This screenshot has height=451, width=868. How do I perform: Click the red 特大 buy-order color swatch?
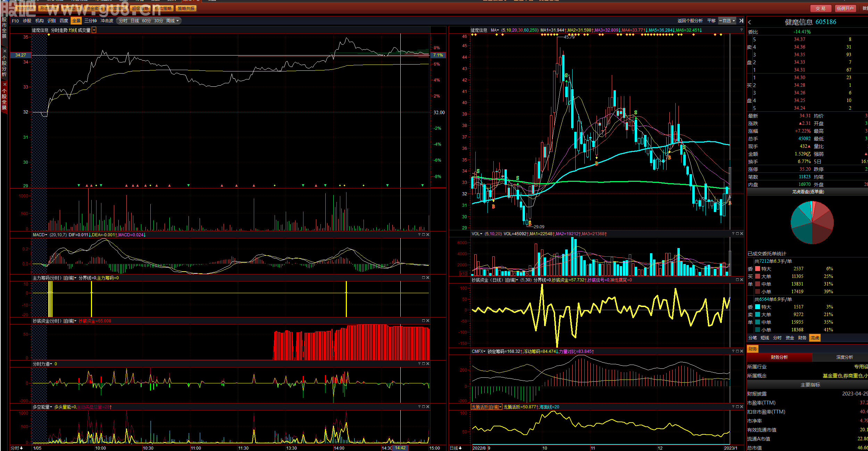click(x=758, y=269)
